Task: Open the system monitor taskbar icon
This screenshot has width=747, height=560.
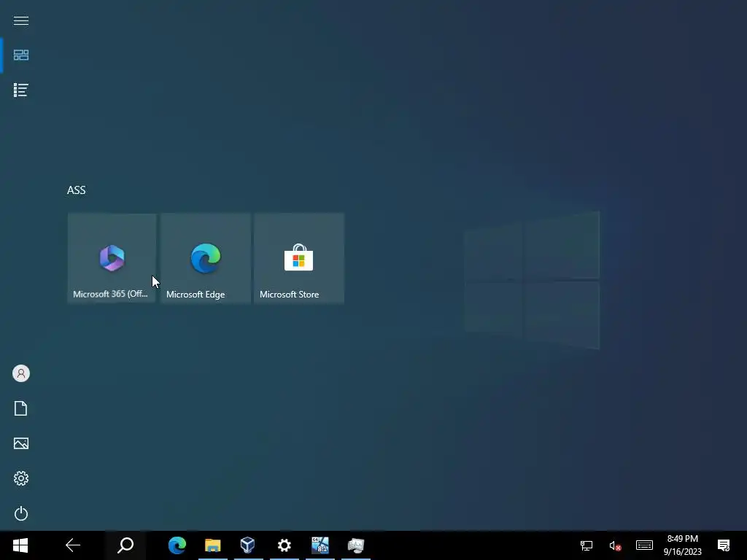Action: pyautogui.click(x=356, y=545)
